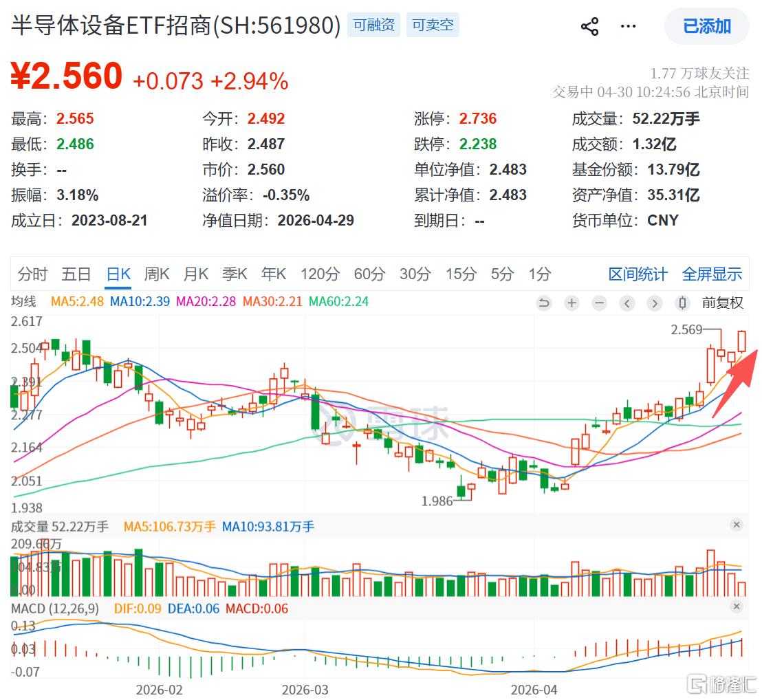This screenshot has width=762, height=700.
Task: Select the 年K chart tab
Action: click(x=274, y=274)
